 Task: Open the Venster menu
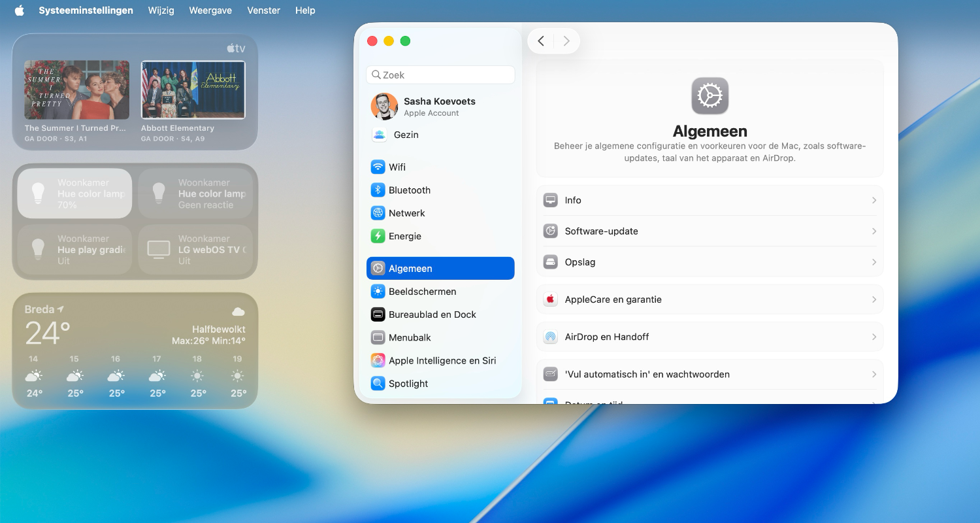[264, 10]
